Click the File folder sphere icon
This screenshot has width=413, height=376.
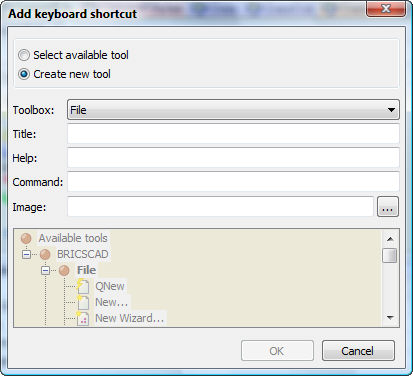click(64, 270)
